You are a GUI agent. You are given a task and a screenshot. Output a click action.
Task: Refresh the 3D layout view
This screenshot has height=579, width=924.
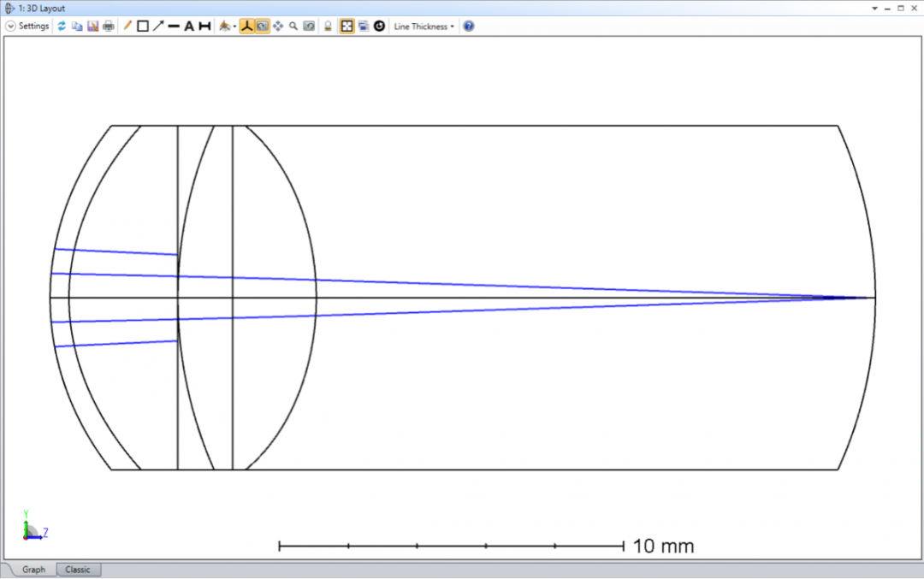pyautogui.click(x=62, y=26)
